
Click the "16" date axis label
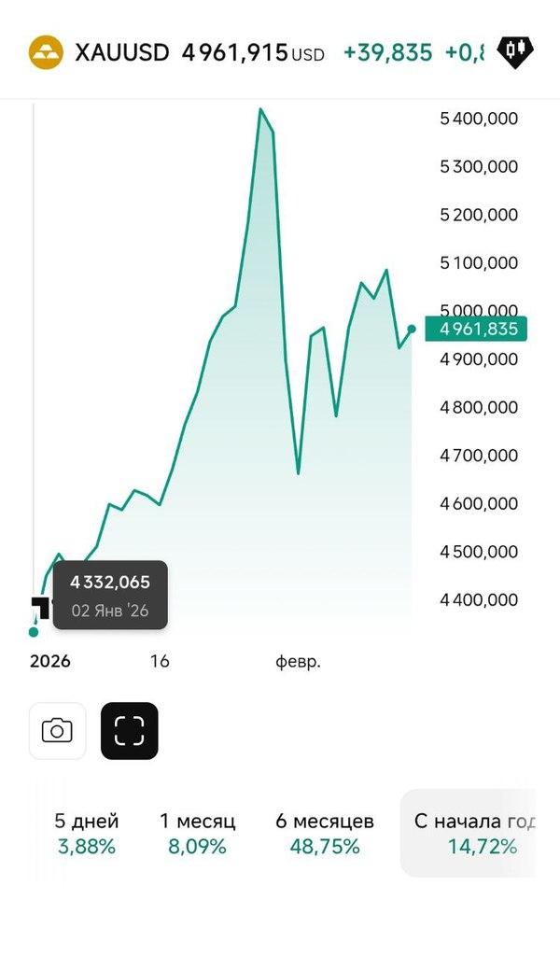pos(160,662)
